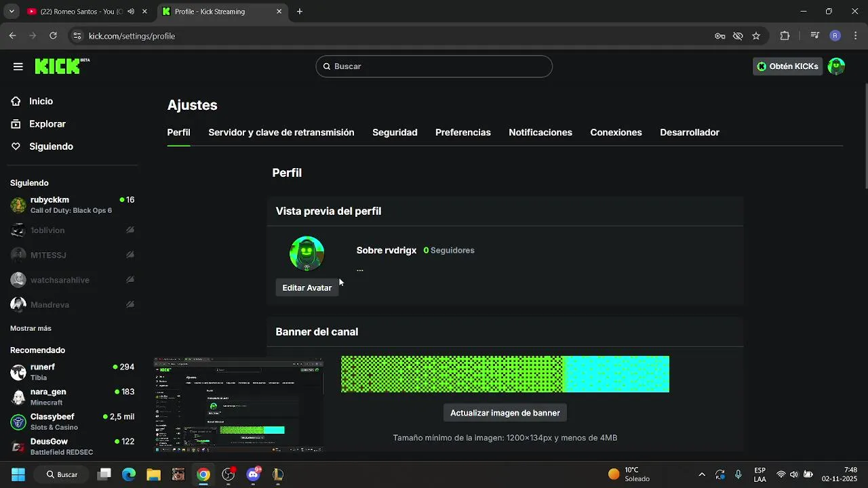The width and height of the screenshot is (868, 488).
Task: Open the taskbar clock and date
Action: pos(840,474)
